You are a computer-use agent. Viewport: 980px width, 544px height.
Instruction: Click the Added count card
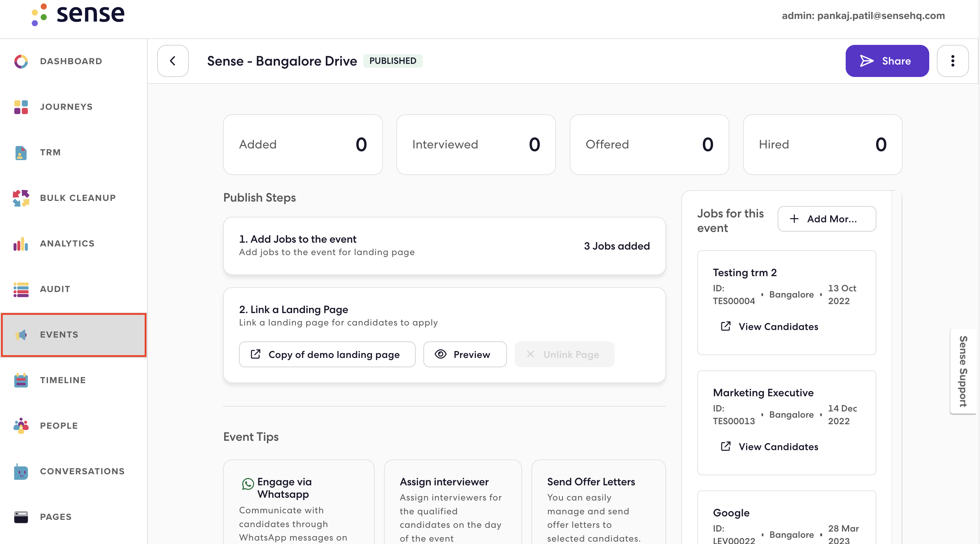[x=303, y=145]
